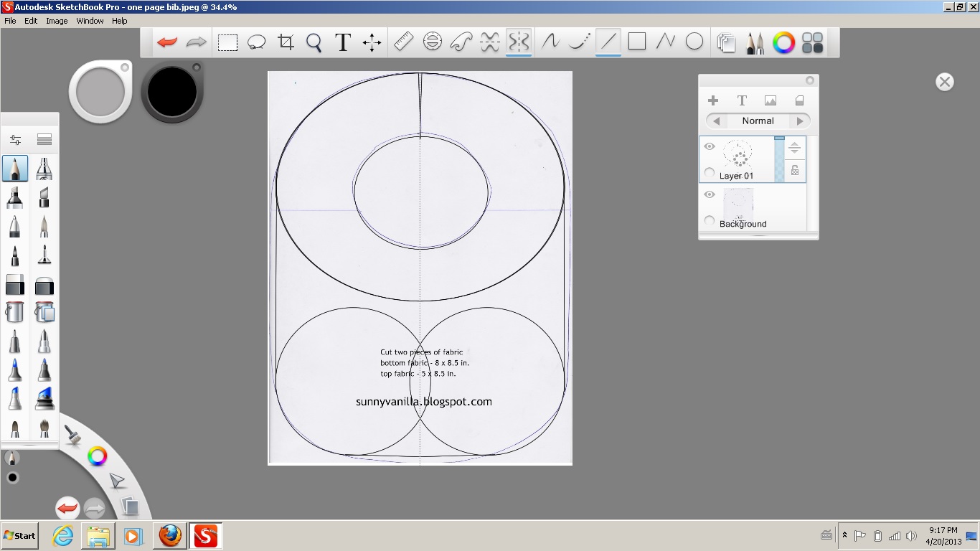Open Layer 01 menu marker button
Viewport: 980px width, 551px height.
(x=795, y=149)
